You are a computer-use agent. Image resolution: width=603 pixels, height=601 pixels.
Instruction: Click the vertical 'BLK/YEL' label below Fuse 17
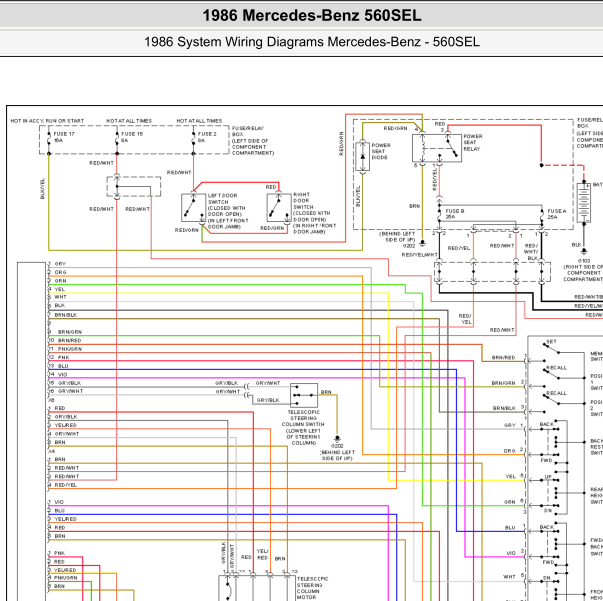click(42, 188)
